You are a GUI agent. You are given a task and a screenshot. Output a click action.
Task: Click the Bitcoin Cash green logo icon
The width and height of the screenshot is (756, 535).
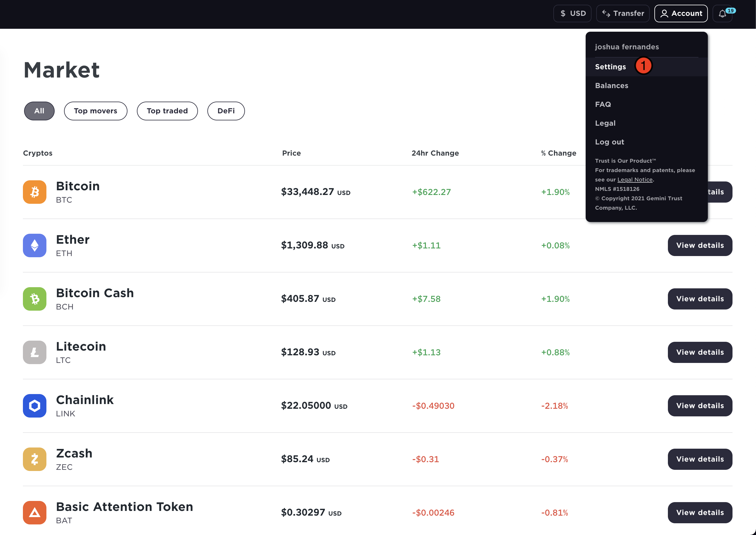click(x=35, y=299)
